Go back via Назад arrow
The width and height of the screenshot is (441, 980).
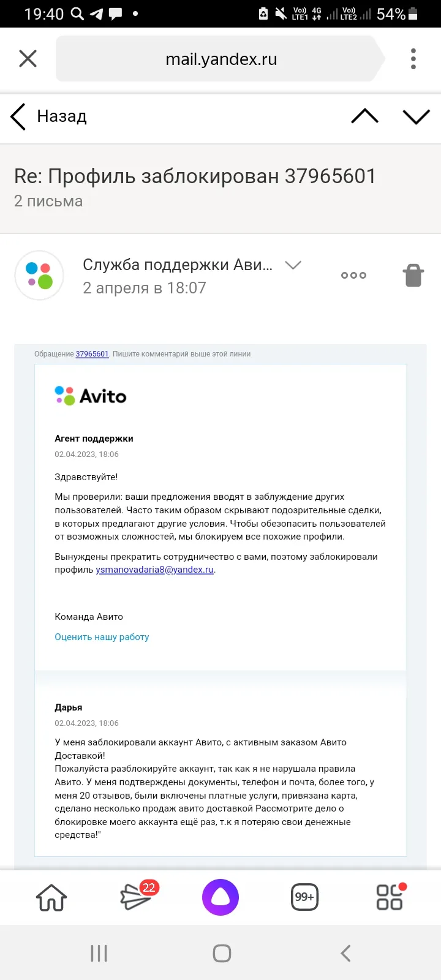[x=49, y=116]
